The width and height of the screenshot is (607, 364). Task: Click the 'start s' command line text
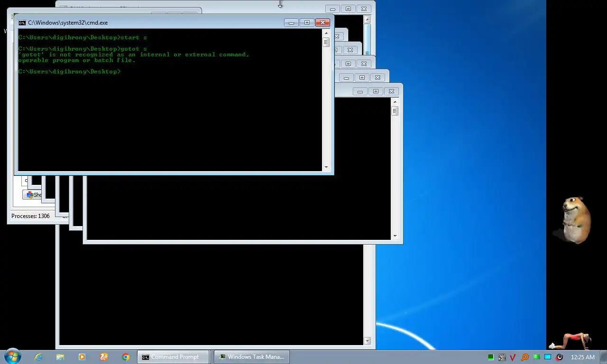point(134,37)
